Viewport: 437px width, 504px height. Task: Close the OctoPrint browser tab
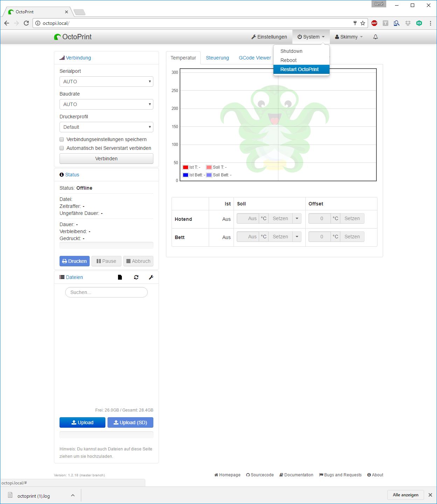point(67,12)
